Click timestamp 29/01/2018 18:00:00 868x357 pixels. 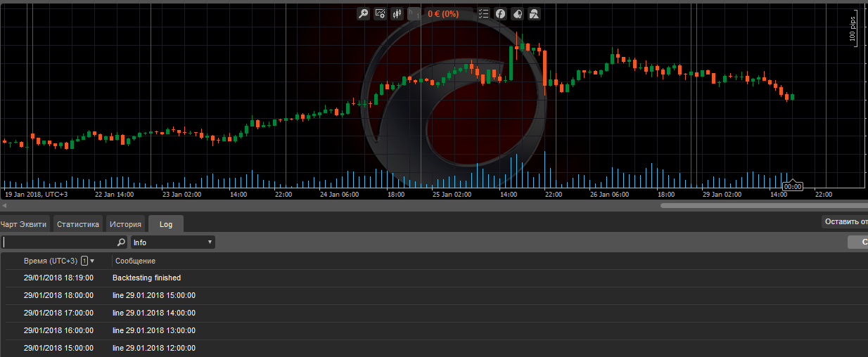(x=58, y=295)
